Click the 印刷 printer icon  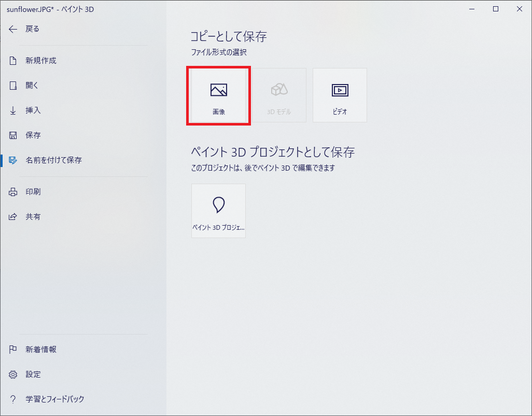point(12,191)
